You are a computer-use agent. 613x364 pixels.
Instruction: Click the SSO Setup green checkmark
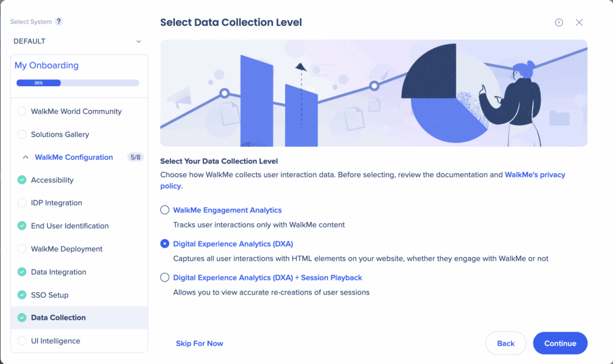(22, 295)
